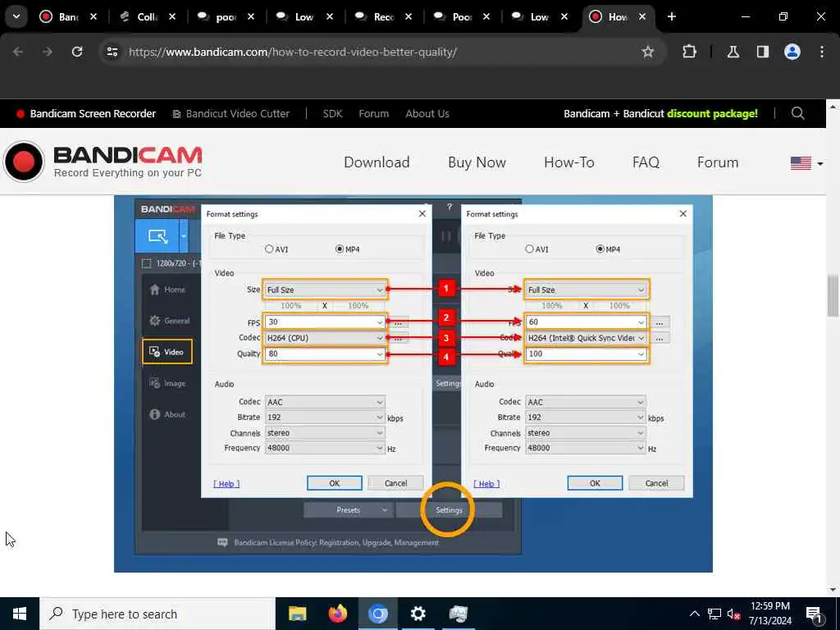Click Forum in the black top bar
Image resolution: width=840 pixels, height=630 pixels.
pyautogui.click(x=373, y=113)
